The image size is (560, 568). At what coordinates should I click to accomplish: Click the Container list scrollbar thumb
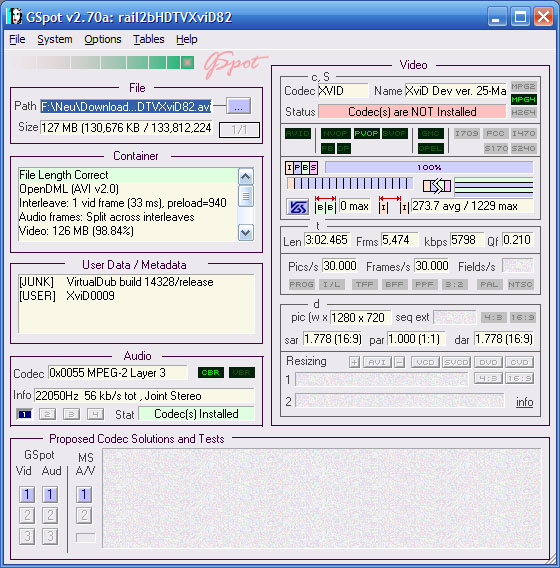246,196
